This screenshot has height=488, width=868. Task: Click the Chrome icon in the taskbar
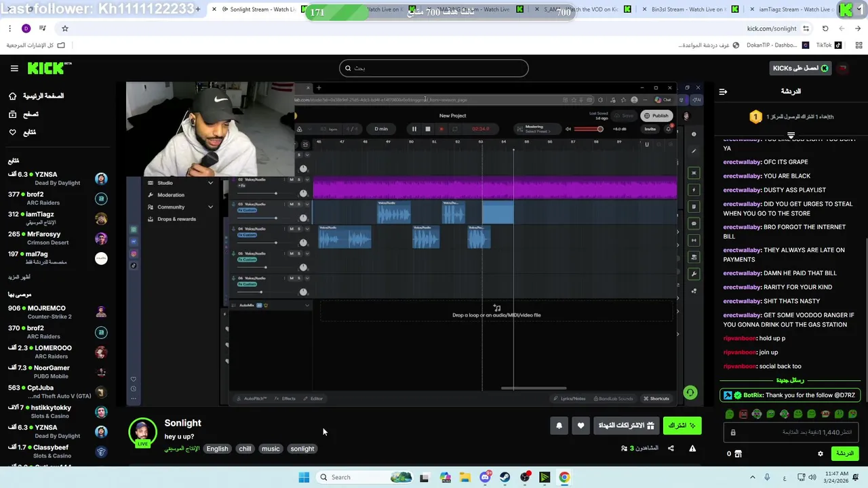tap(564, 477)
